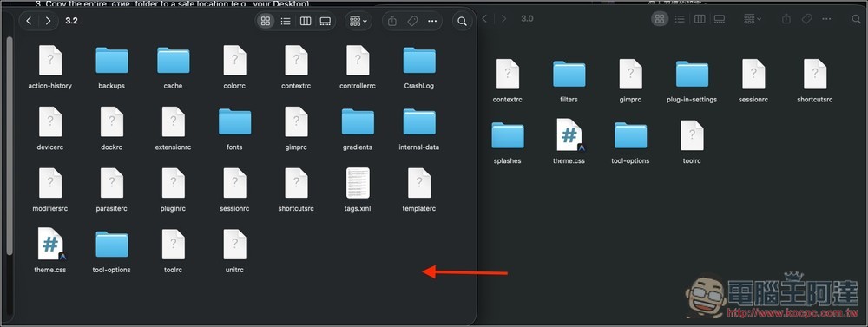Select the unitrc file
This screenshot has width=868, height=327.
[234, 251]
